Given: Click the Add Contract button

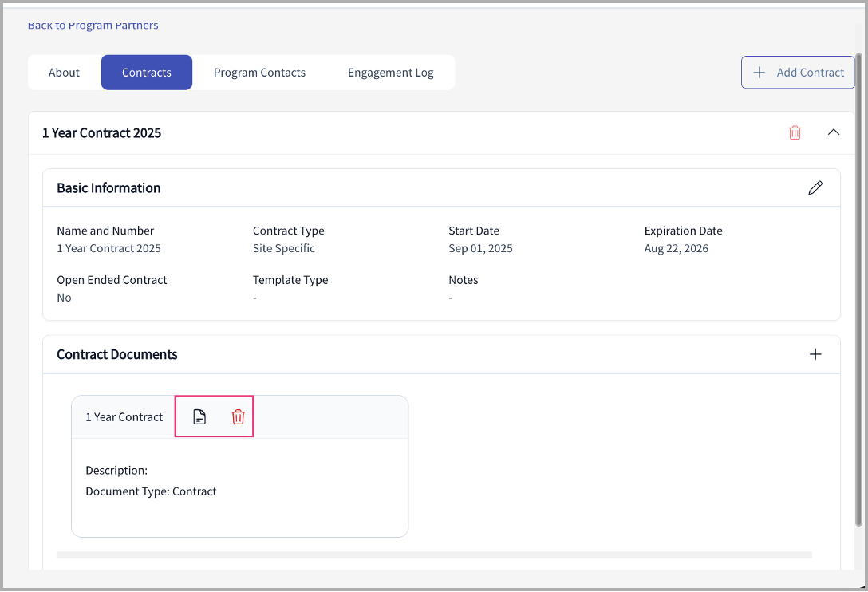Looking at the screenshot, I should (x=798, y=73).
